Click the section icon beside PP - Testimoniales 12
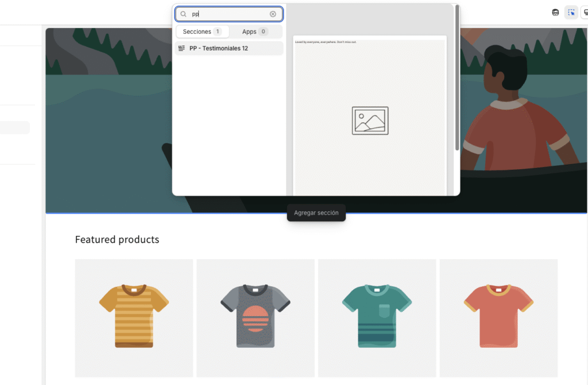The height and width of the screenshot is (385, 588). (182, 48)
